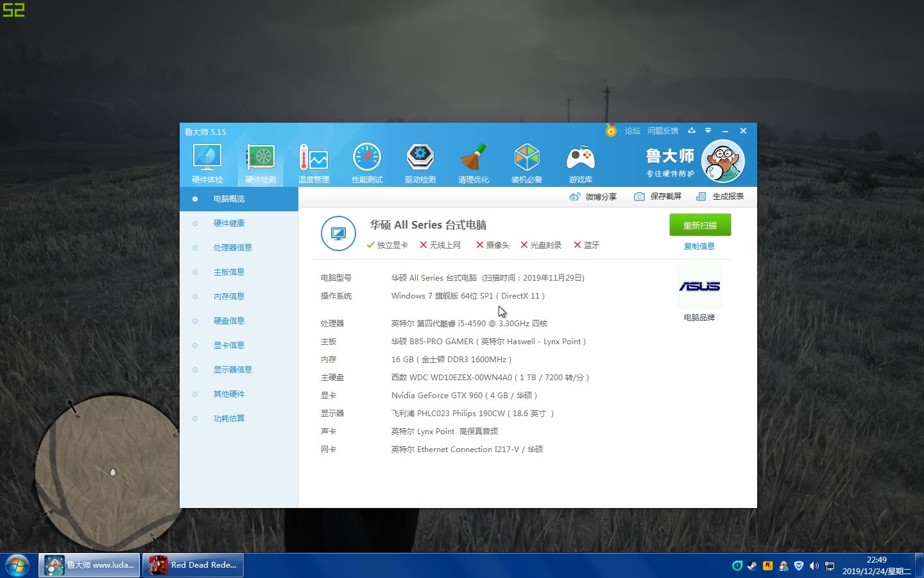Image resolution: width=924 pixels, height=578 pixels.
Task: Click 保存截屏 save screenshot
Action: tap(658, 197)
